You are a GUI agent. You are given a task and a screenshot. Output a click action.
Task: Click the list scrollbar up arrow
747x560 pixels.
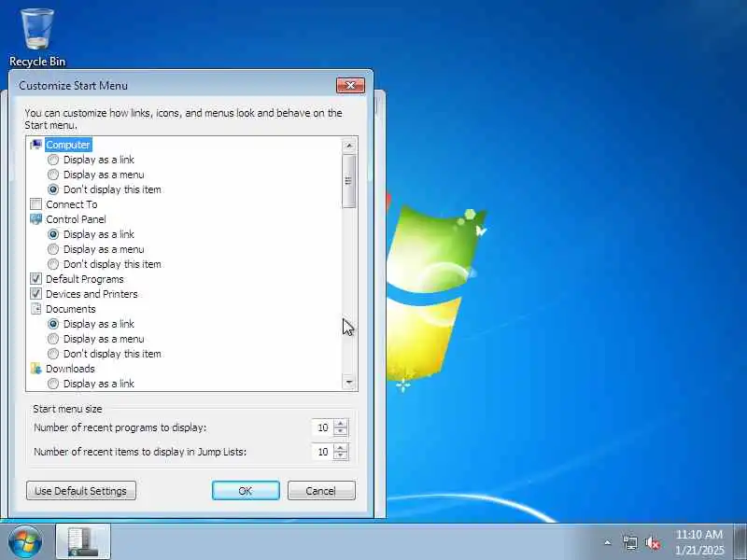point(349,146)
